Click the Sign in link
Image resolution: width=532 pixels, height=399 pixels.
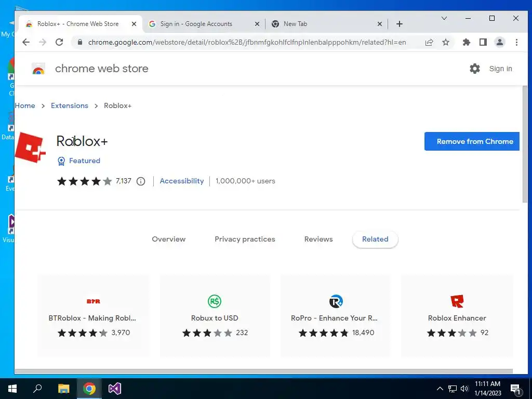point(500,69)
